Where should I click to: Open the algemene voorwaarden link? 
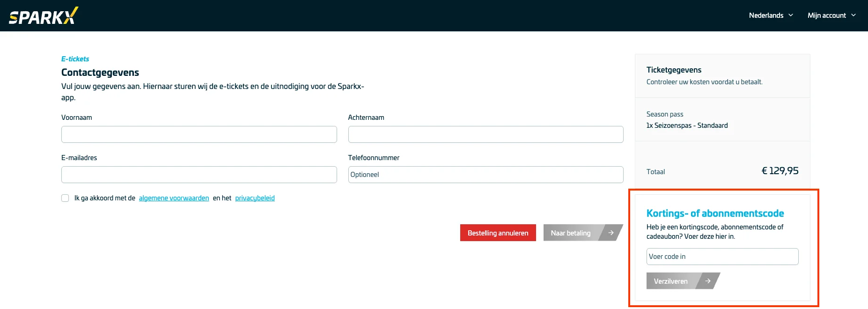click(174, 198)
